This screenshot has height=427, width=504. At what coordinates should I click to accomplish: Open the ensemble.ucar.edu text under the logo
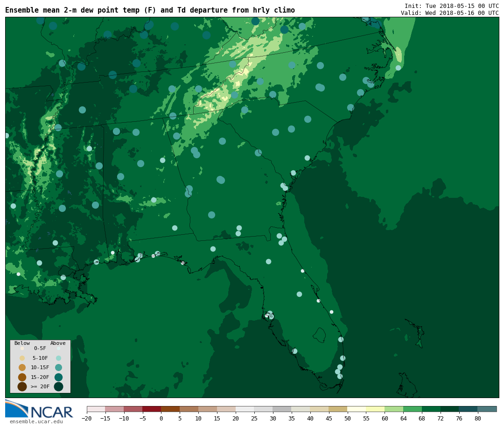(36, 421)
